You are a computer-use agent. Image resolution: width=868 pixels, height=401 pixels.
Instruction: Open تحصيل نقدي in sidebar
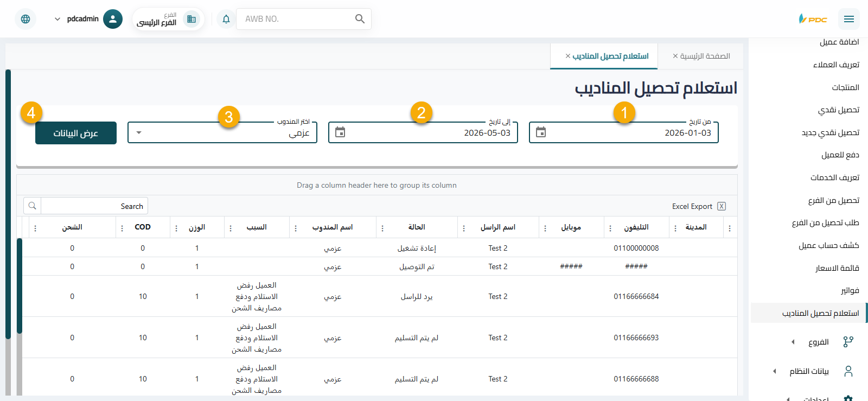pyautogui.click(x=839, y=110)
